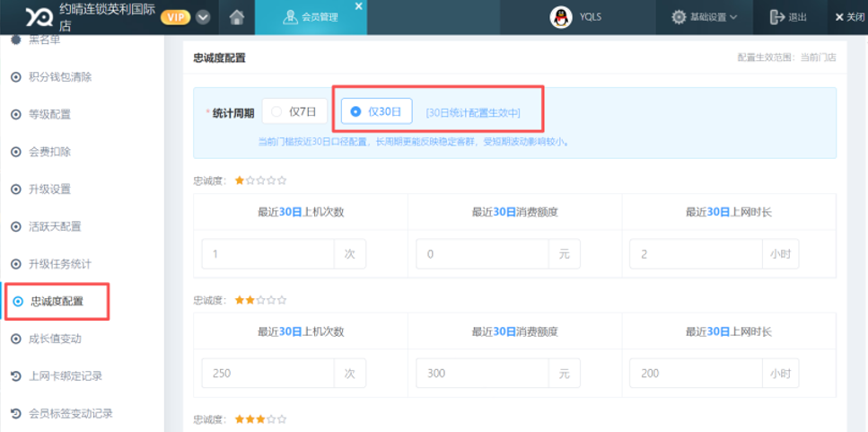The image size is (868, 432).
Task: Open 上网卡绑定记录 in the sidebar
Action: pos(66,376)
